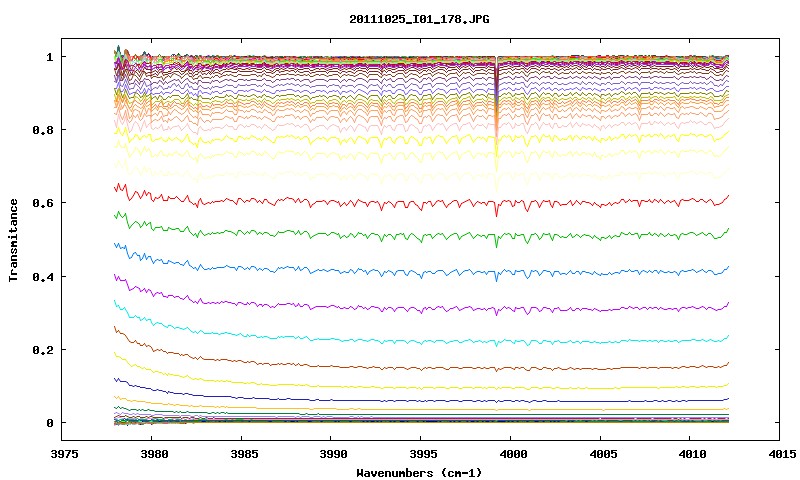Click the x-axis tick label 3975

64,454
